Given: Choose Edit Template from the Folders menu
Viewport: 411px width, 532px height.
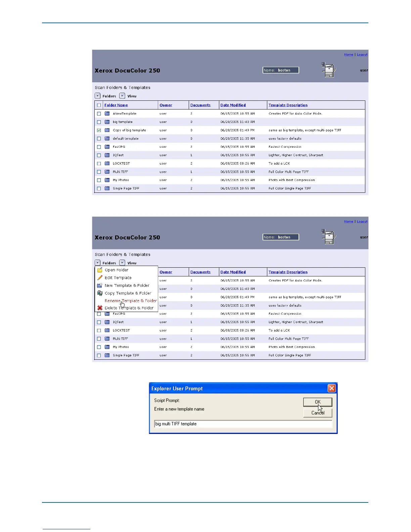Looking at the screenshot, I should pos(118,278).
